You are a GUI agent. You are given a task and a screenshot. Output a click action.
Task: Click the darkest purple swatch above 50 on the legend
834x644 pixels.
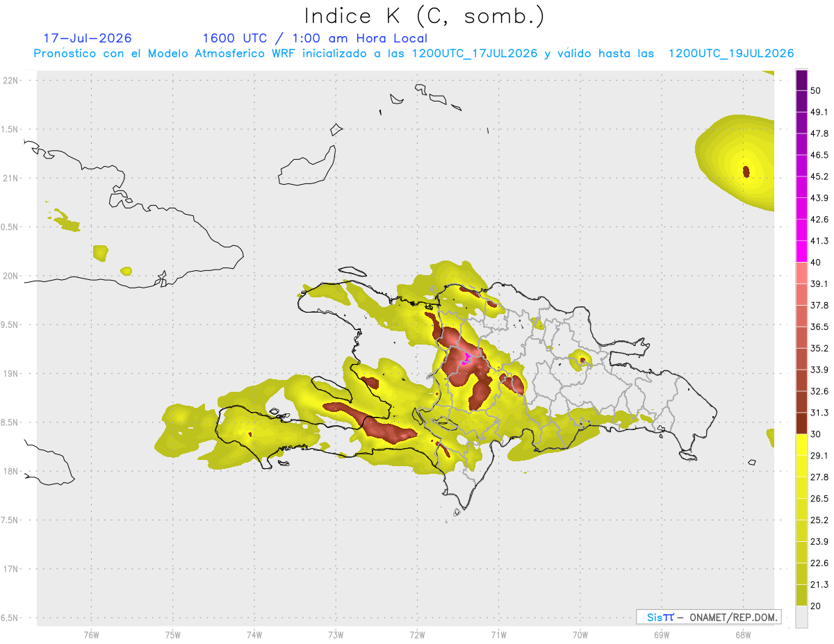(801, 81)
